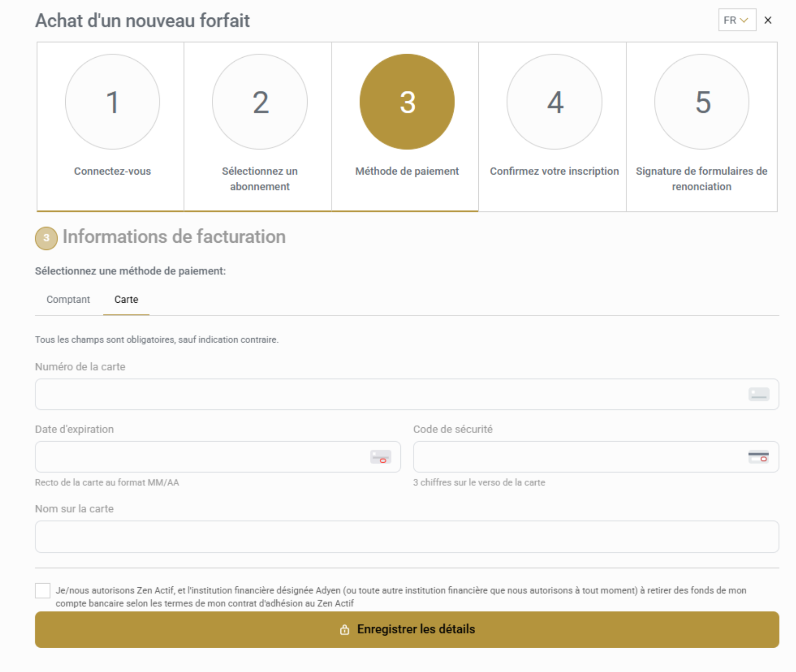Switch to the Comptant payment tab
The height and width of the screenshot is (672, 796).
point(68,299)
